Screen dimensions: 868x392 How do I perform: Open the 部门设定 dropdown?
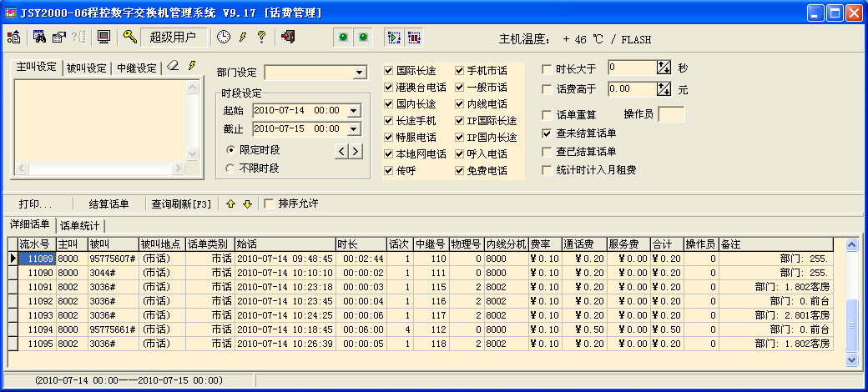coord(360,73)
